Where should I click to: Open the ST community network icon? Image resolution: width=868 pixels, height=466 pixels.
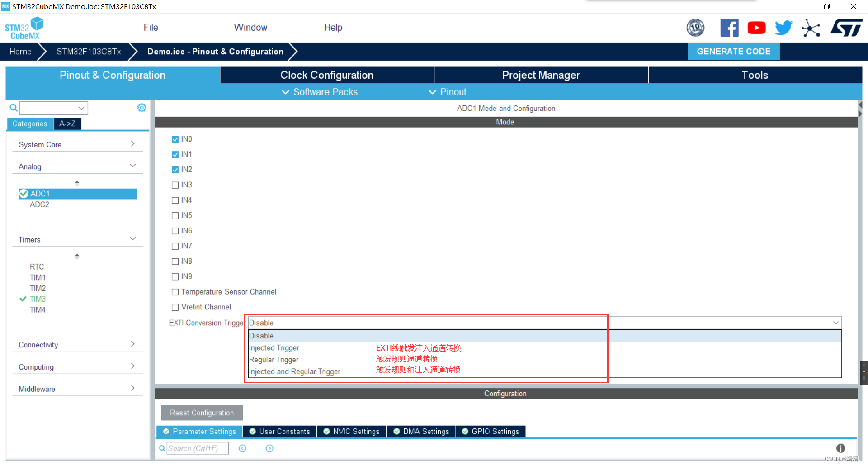tap(811, 28)
